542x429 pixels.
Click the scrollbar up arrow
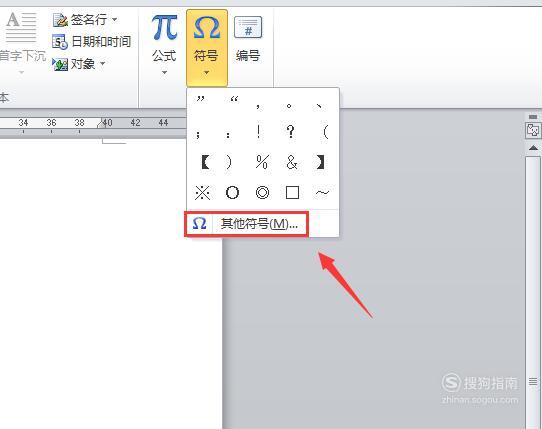tap(533, 148)
